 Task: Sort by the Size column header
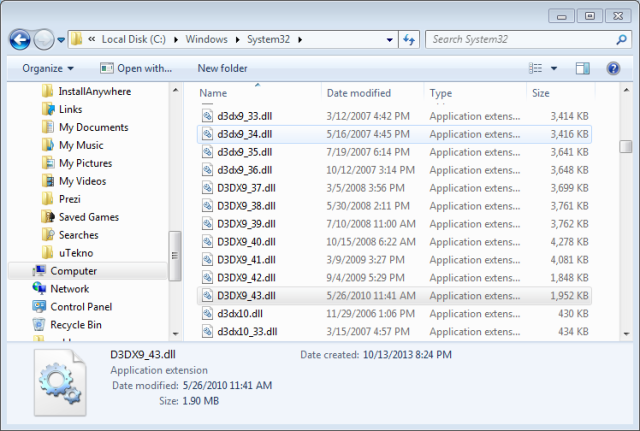(560, 93)
